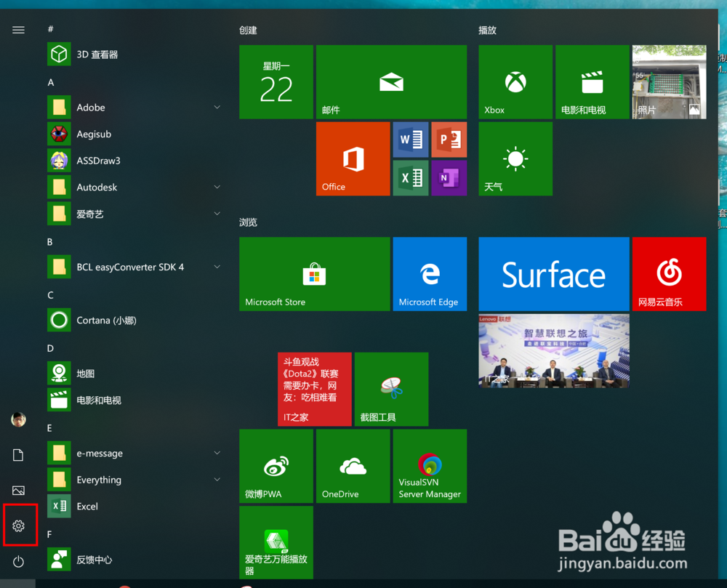Expand the Everything entry's chevron
The image size is (727, 588).
[x=217, y=480]
